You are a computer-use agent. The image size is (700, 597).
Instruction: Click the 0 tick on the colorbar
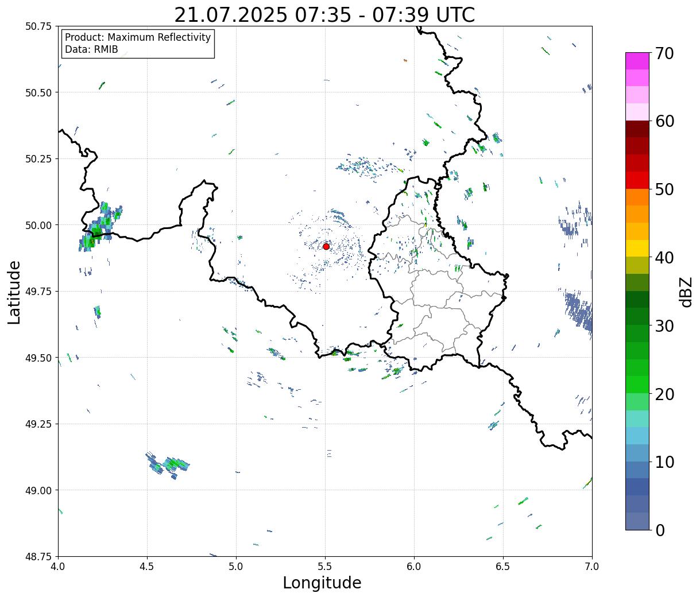click(660, 530)
